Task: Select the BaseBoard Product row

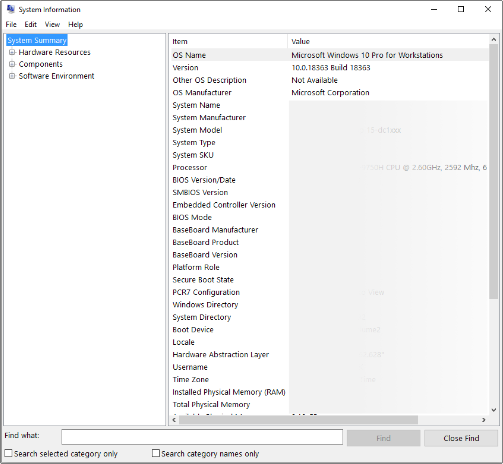Action: 330,242
